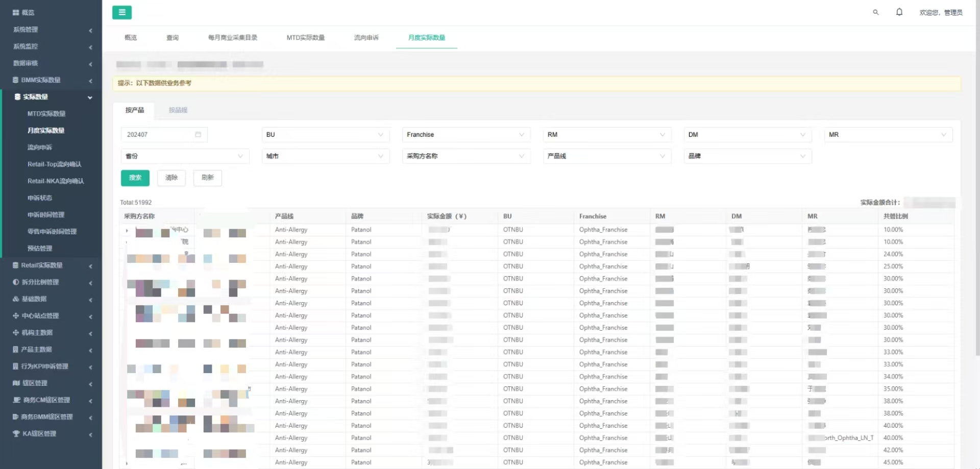Open the notification bell
This screenshot has height=469, width=980.
coord(899,12)
